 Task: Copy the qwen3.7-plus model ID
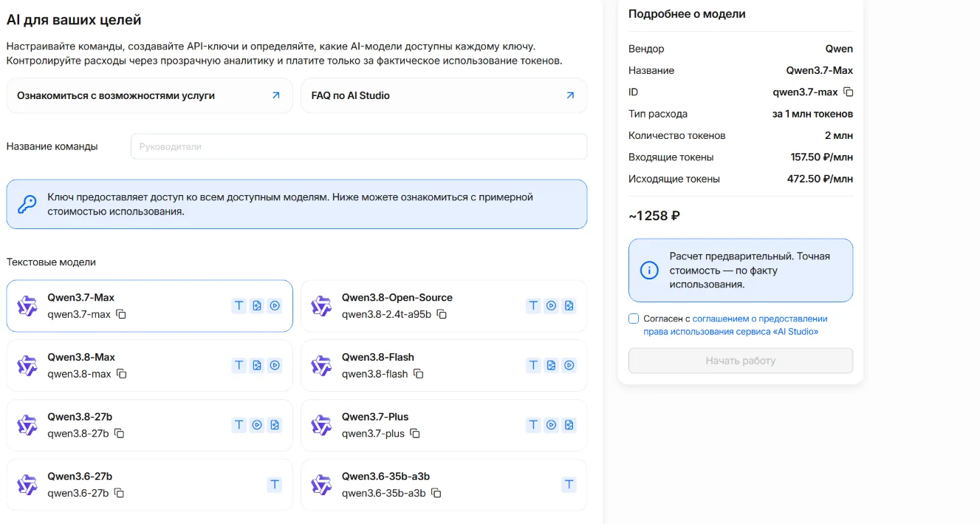pos(415,434)
